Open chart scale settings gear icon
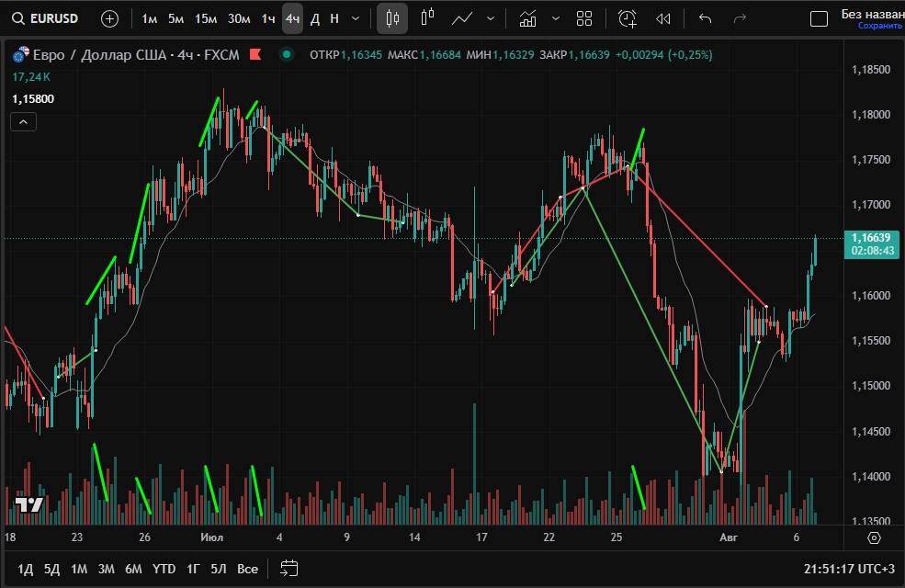The width and height of the screenshot is (905, 588). (874, 537)
